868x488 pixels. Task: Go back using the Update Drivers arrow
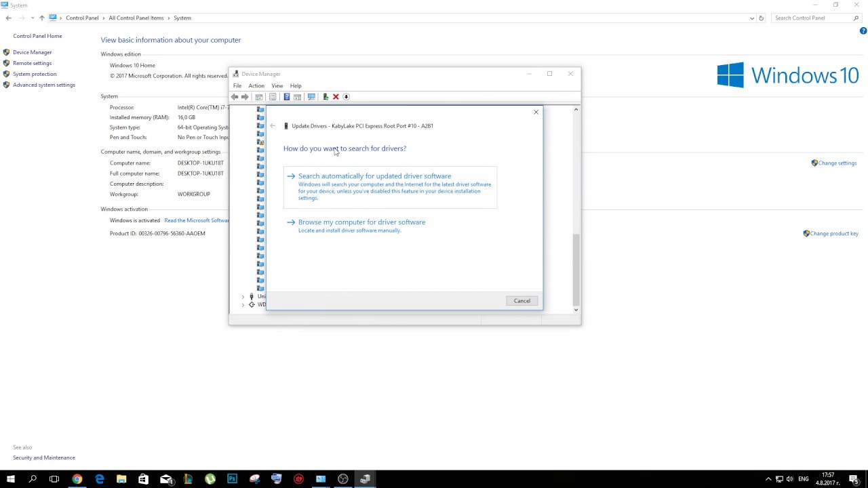[x=273, y=126]
